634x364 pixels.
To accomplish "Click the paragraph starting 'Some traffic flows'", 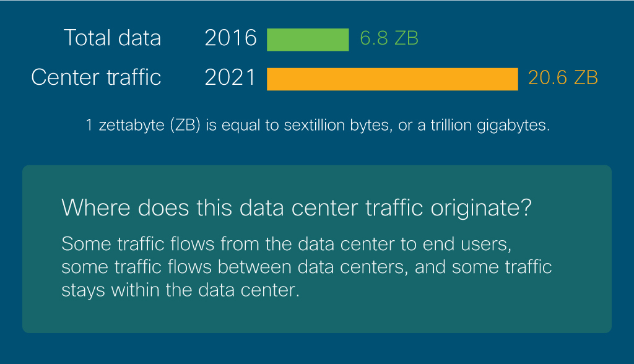I will [x=306, y=267].
